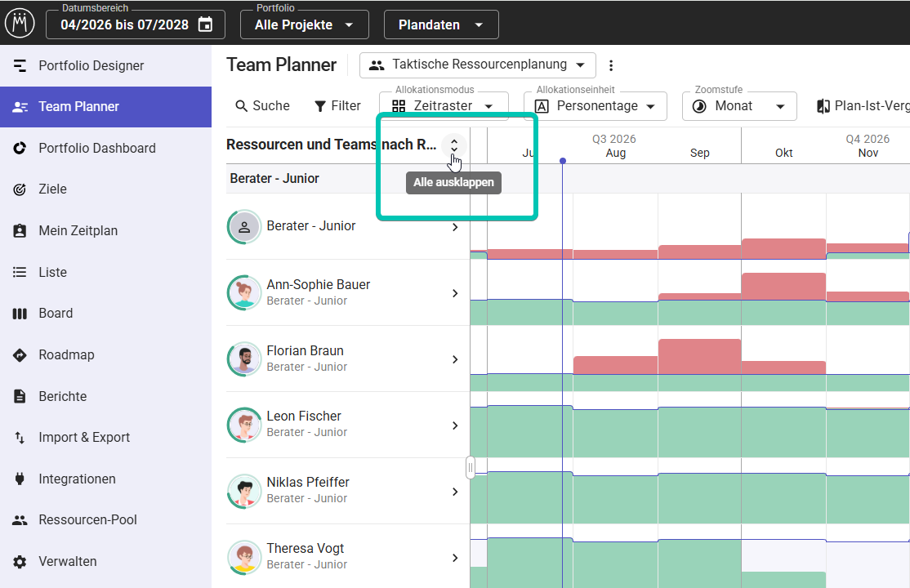Select the Alle Projekte portfolio selector
This screenshot has width=910, height=588.
pyautogui.click(x=305, y=25)
